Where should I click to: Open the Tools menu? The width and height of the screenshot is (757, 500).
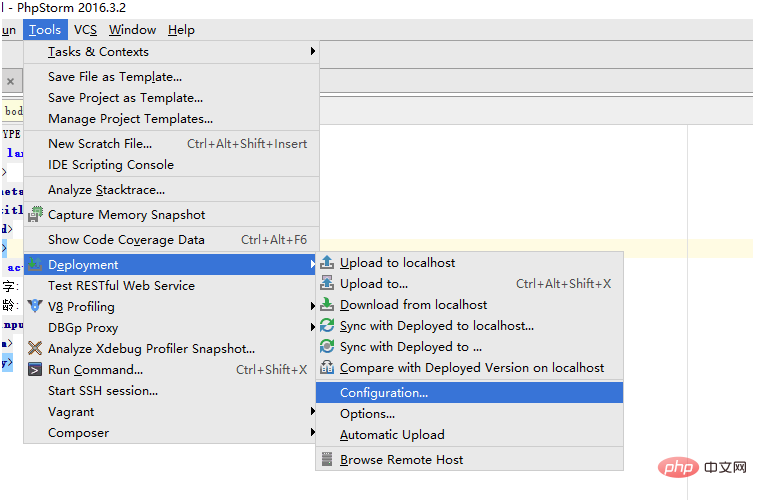coord(45,30)
